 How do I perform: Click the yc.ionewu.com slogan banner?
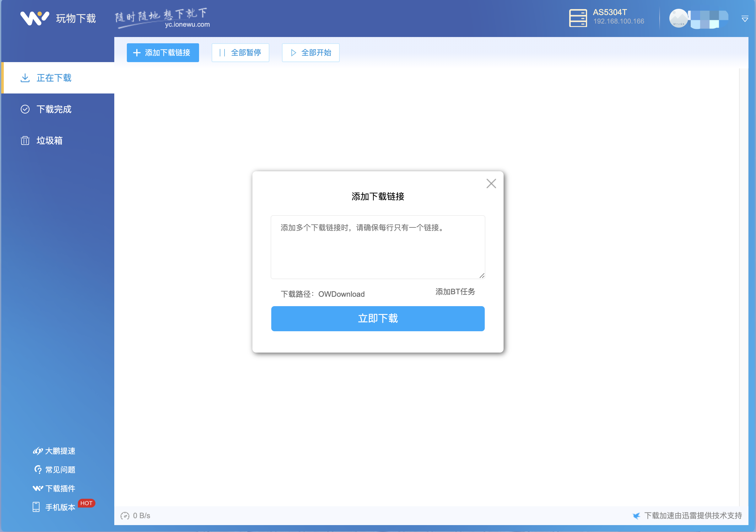[162, 18]
